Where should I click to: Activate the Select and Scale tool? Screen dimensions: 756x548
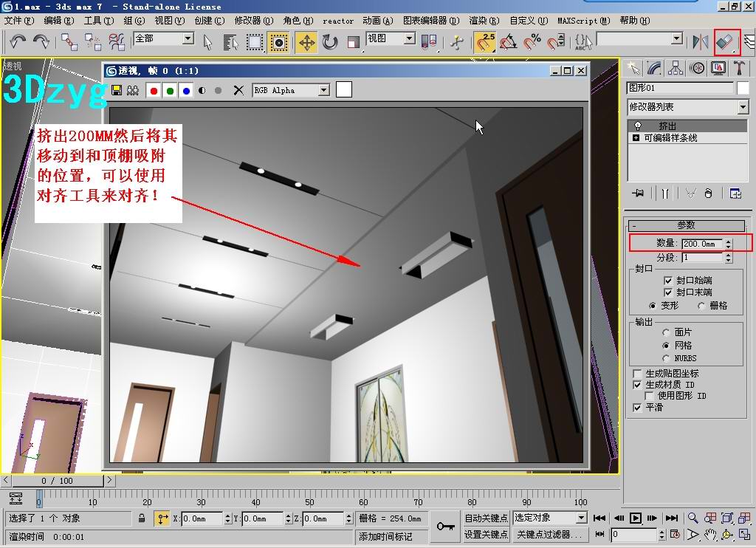[354, 42]
